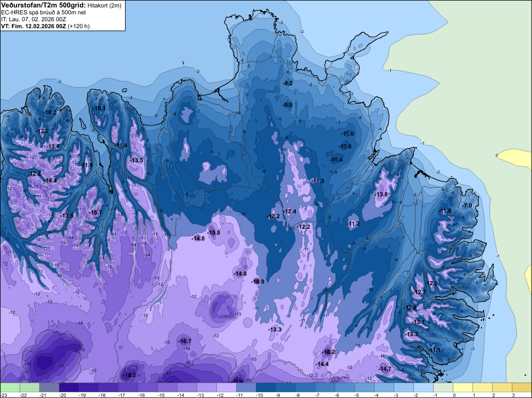Click the yellow legend swatch labeled 1
532x398 pixels.
pyautogui.click(x=483, y=387)
